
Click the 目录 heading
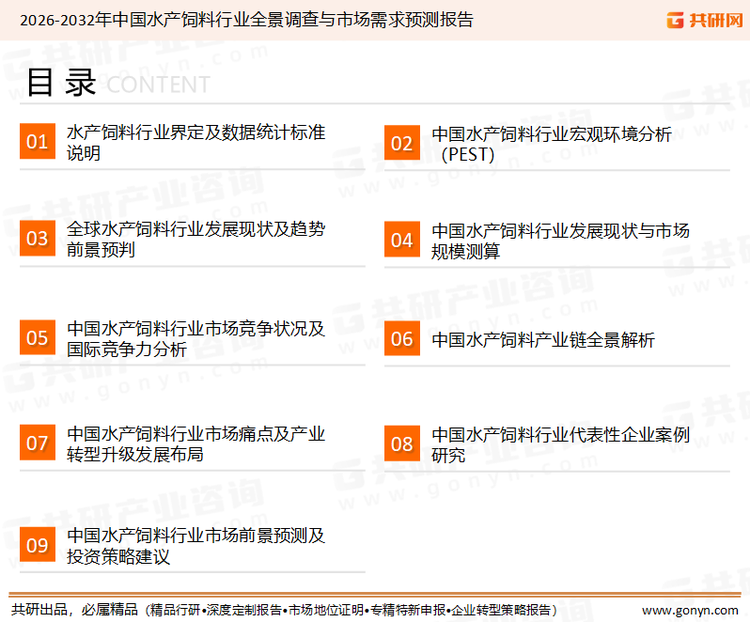[61, 82]
